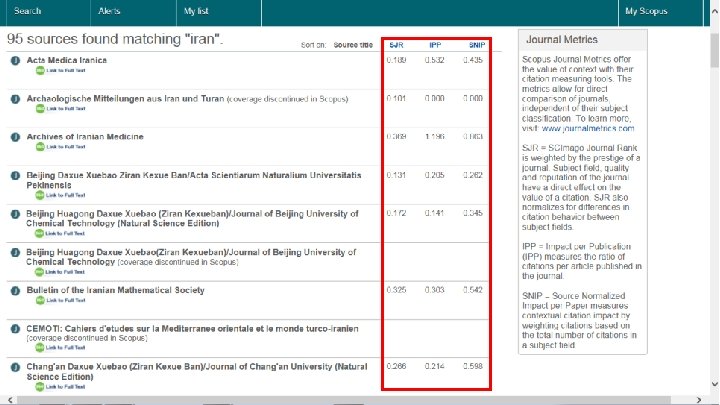Open info icon beside CEMOTI journal entry
This screenshot has width=720, height=405.
[15, 329]
